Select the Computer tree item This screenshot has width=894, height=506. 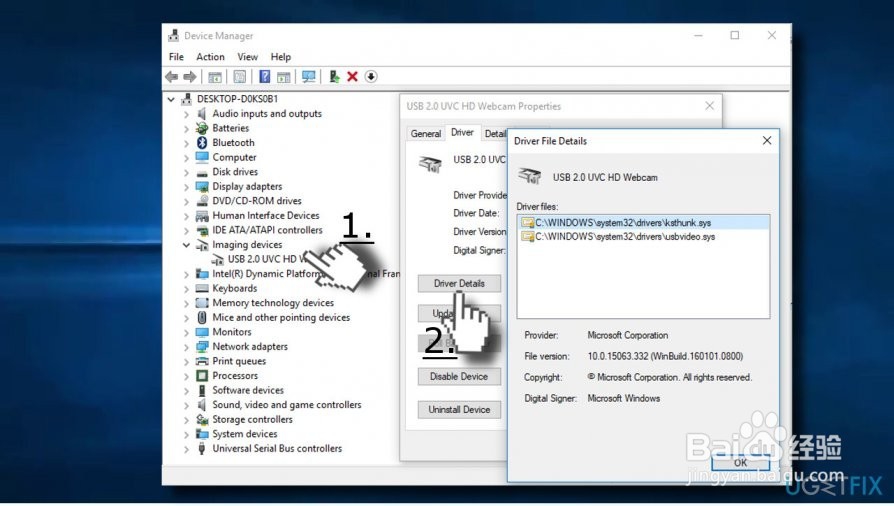234,157
